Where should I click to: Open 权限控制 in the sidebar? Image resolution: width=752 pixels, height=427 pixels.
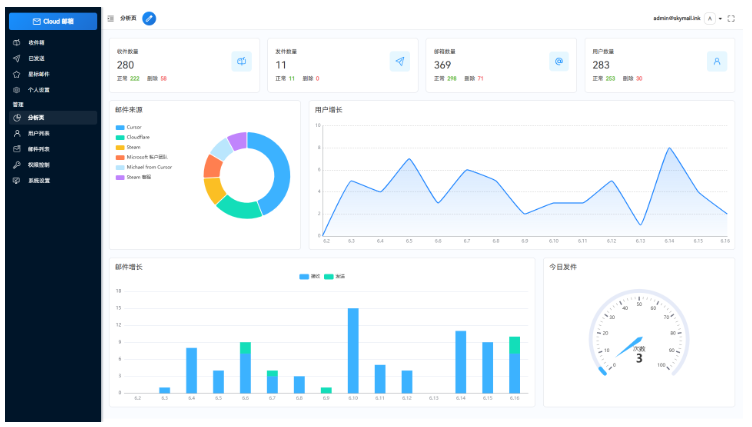53,165
